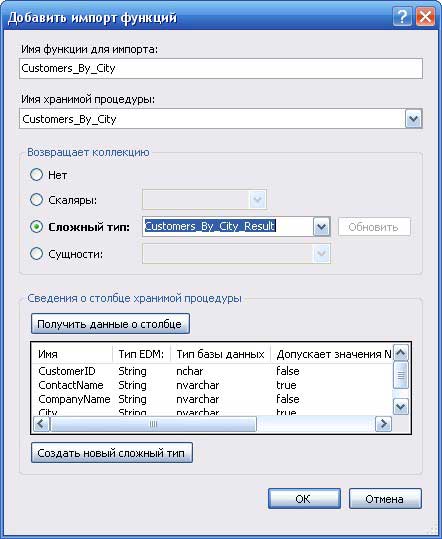Click Получить данные о столбце button
The width and height of the screenshot is (442, 539).
click(x=110, y=324)
